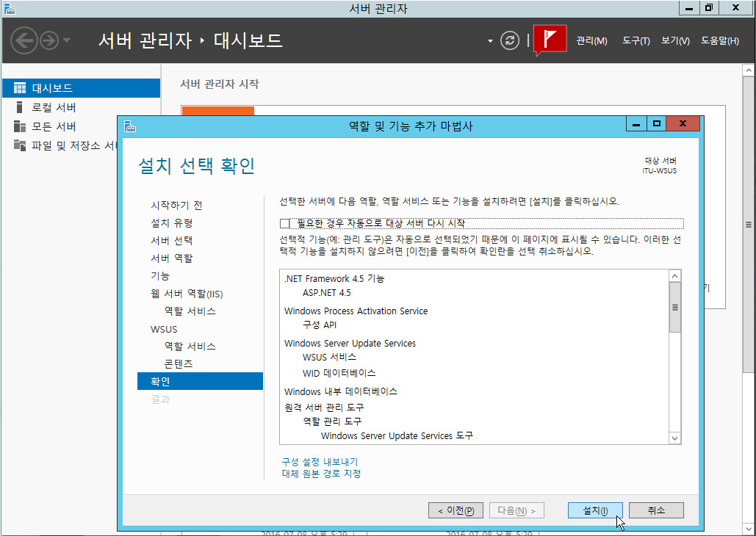
Task: Click the 구성 설정 내보내기 link
Action: click(320, 462)
